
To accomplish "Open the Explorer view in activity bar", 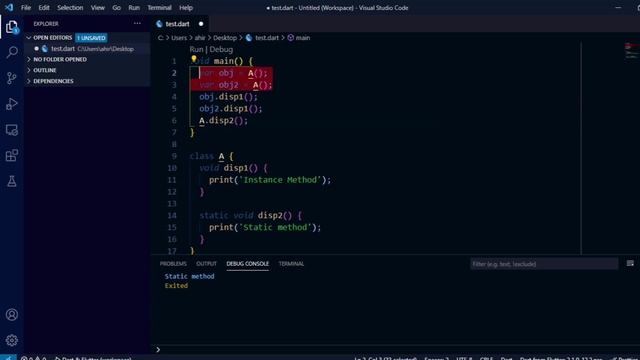I will (12, 27).
